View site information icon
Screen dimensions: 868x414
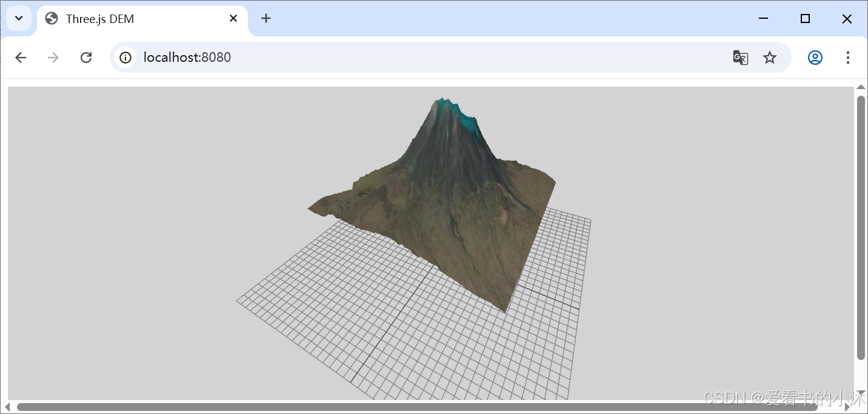click(x=125, y=58)
